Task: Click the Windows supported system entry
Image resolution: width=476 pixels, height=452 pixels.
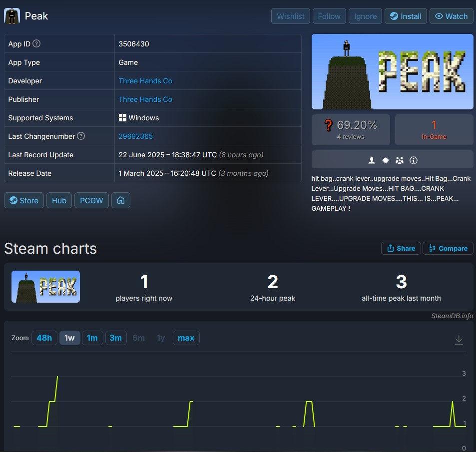Action: pos(139,118)
